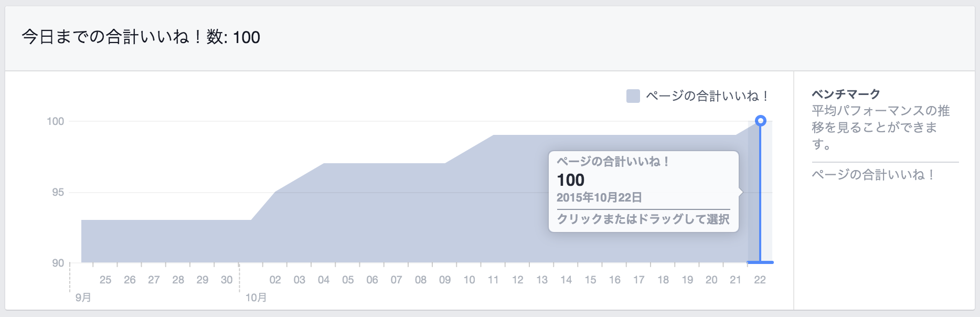Click date 15 on the x-axis
The image size is (980, 317).
click(590, 280)
